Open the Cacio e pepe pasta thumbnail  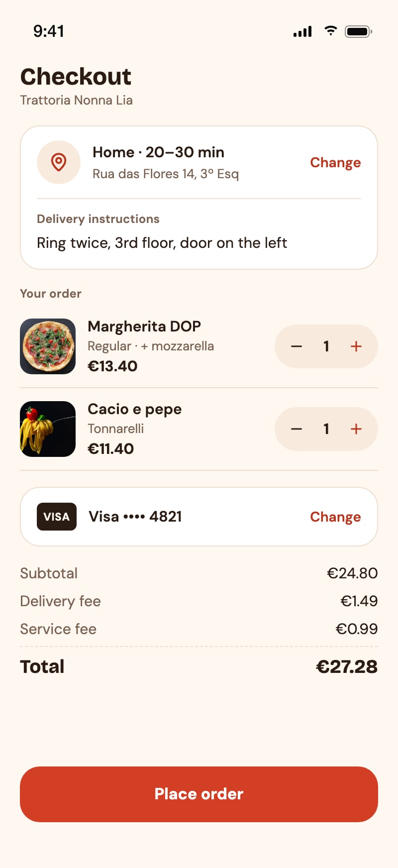(x=48, y=429)
